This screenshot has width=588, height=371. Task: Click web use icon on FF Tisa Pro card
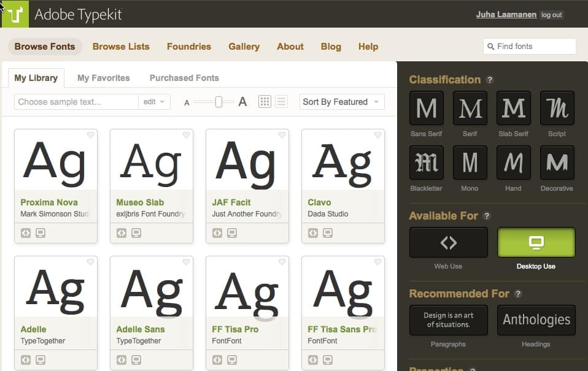[217, 360]
